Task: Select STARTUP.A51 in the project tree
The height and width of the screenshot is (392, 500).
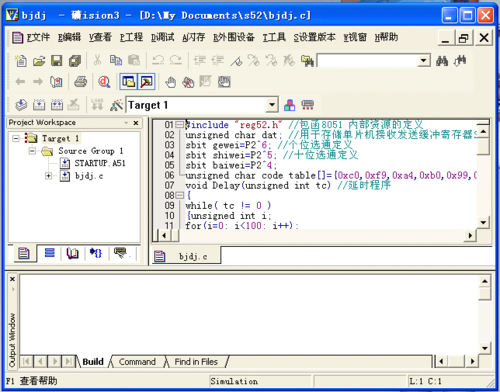Action: pos(99,163)
